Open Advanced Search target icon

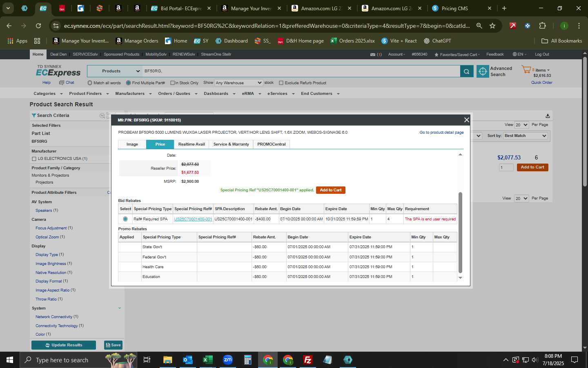click(x=483, y=71)
